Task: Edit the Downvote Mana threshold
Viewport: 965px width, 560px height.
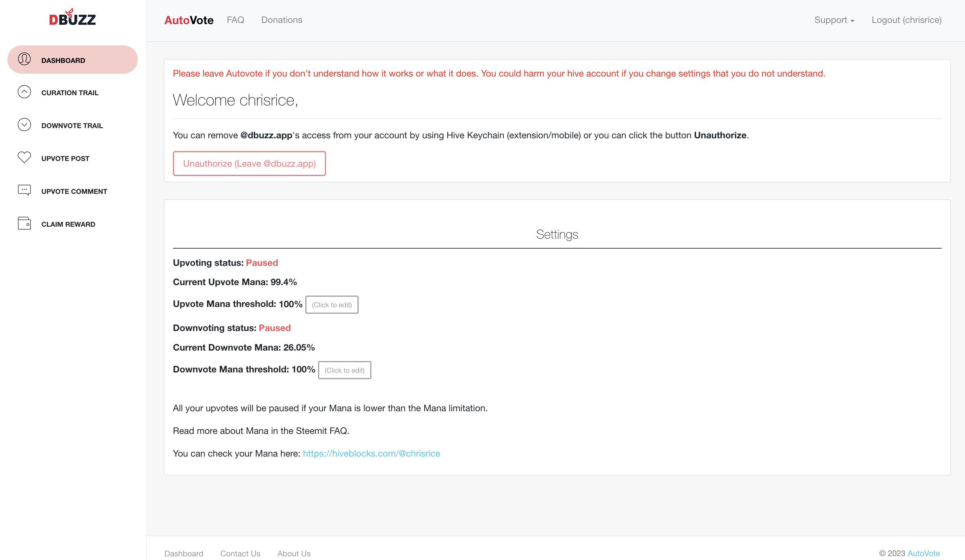Action: [345, 370]
